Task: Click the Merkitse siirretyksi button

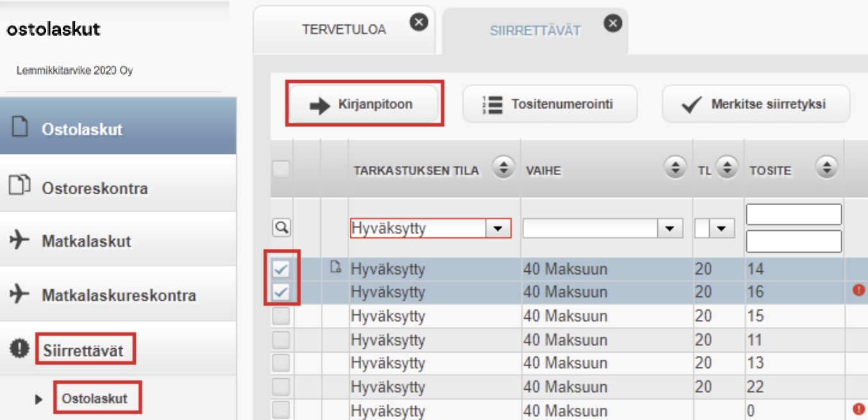Action: (756, 104)
